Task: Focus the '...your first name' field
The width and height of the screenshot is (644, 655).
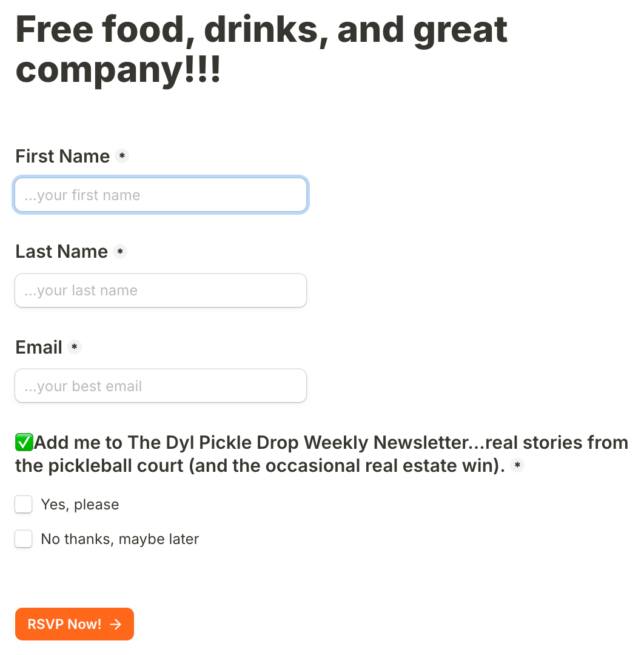Action: pos(161,195)
